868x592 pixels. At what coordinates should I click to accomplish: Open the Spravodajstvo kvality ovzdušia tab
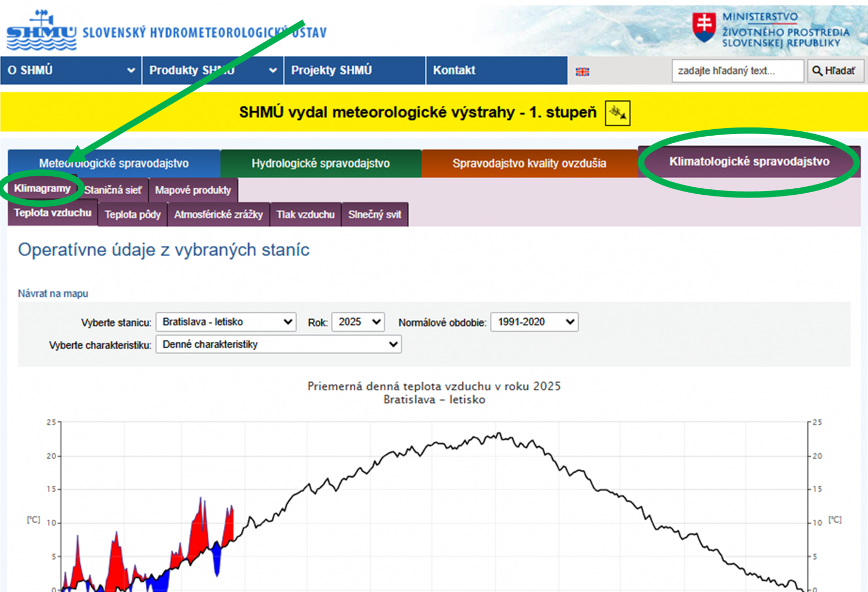point(529,163)
